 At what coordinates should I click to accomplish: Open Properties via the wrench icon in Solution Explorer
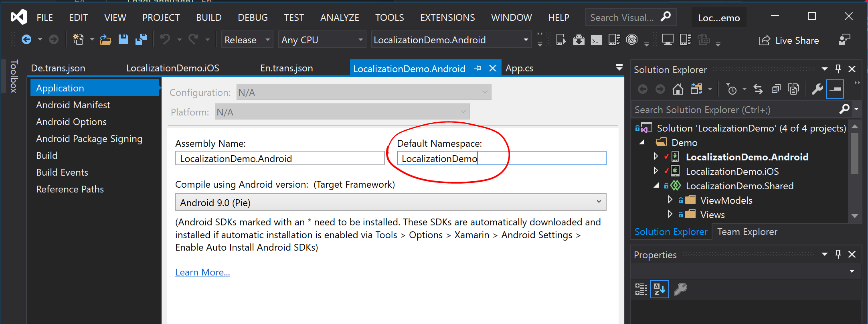[x=817, y=89]
